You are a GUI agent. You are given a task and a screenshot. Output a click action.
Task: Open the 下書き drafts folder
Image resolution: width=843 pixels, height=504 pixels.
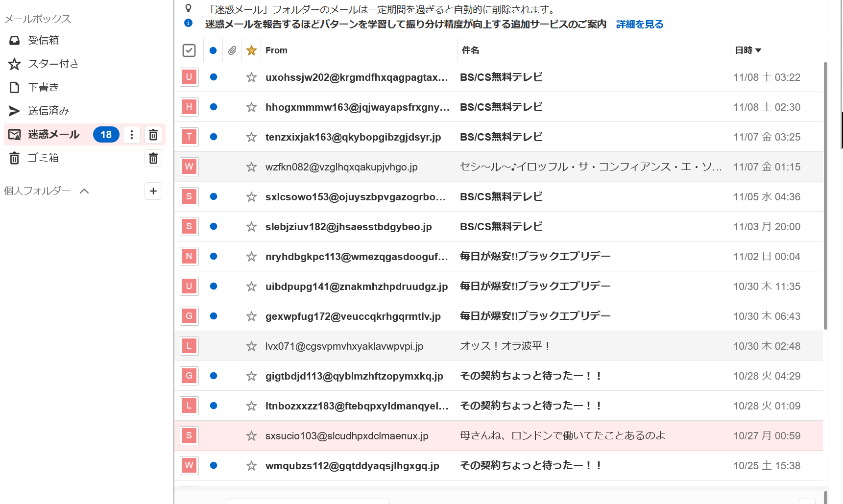click(x=43, y=87)
